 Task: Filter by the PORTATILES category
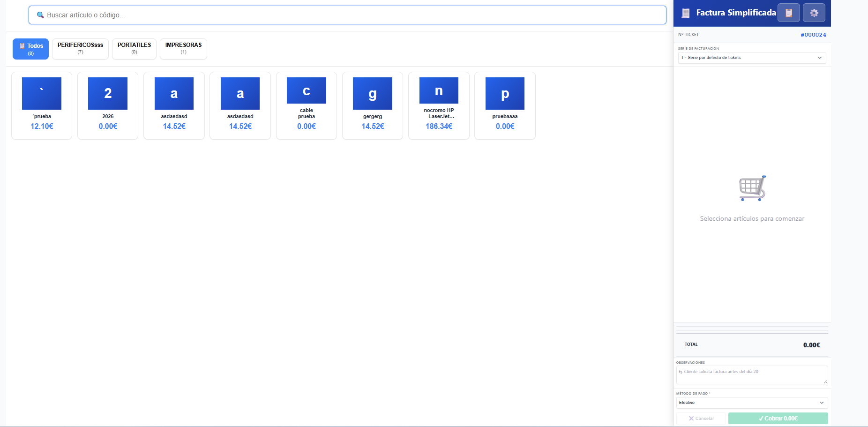pos(134,49)
